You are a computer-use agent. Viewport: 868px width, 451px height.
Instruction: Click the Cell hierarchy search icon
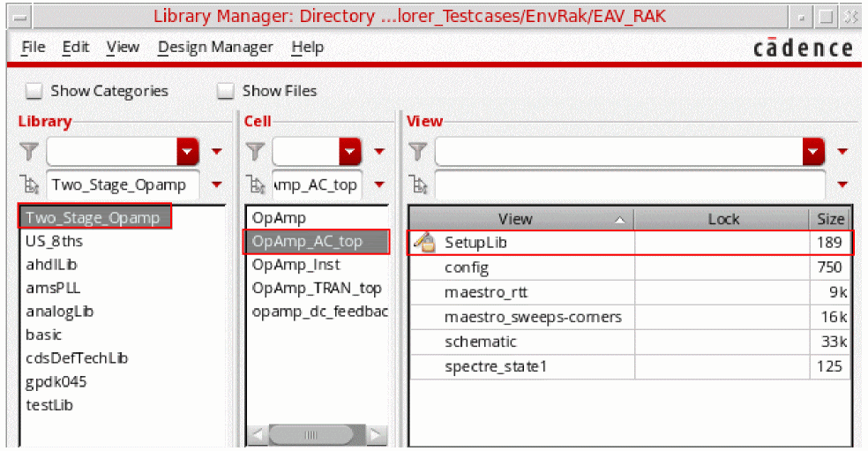pyautogui.click(x=255, y=184)
